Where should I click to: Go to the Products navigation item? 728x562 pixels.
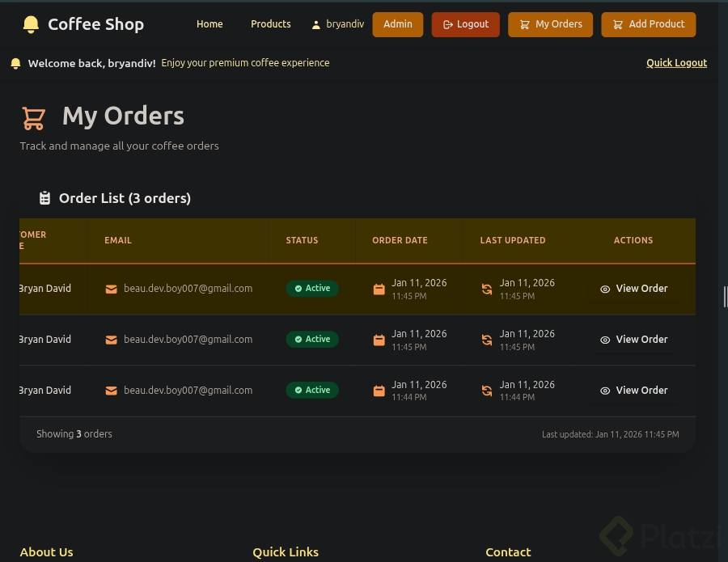click(x=270, y=24)
